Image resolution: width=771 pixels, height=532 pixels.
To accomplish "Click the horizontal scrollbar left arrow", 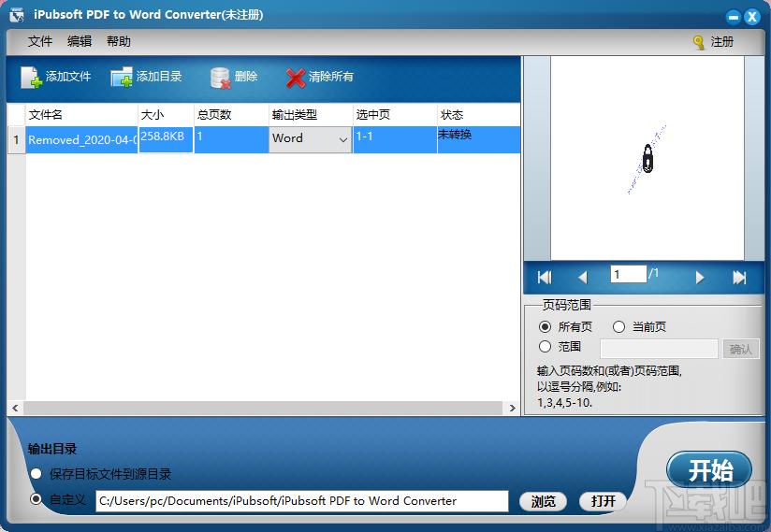I will point(15,408).
